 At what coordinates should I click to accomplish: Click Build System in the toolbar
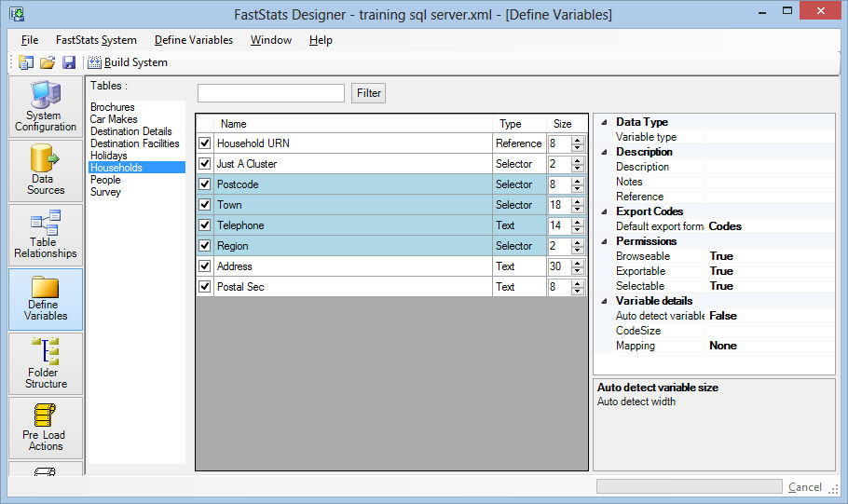pyautogui.click(x=128, y=62)
